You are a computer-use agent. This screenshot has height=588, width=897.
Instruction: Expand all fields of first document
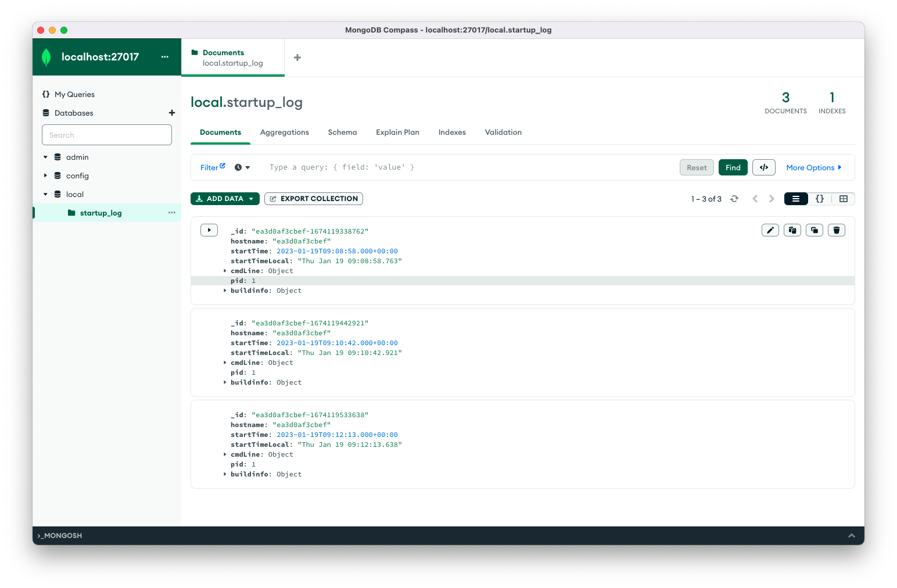point(209,230)
